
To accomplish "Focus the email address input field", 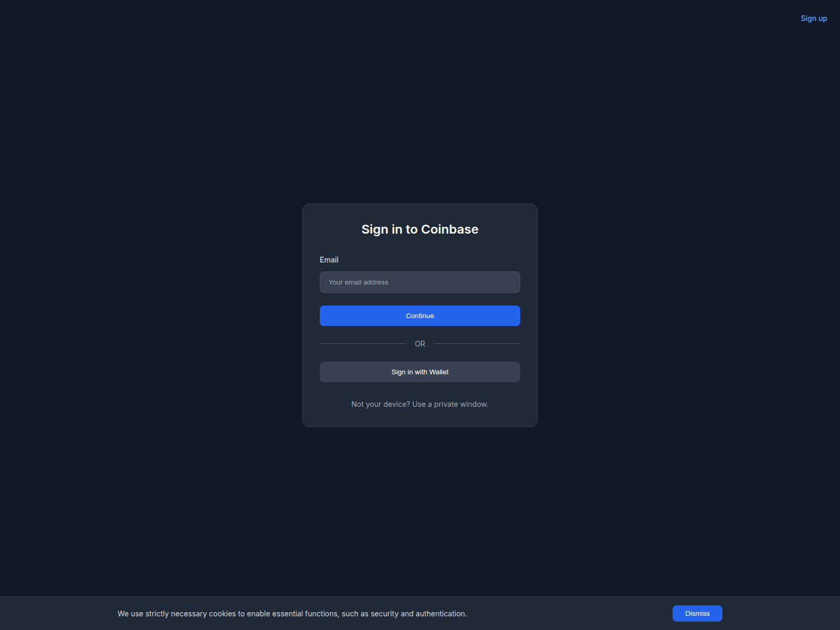I will pos(420,282).
